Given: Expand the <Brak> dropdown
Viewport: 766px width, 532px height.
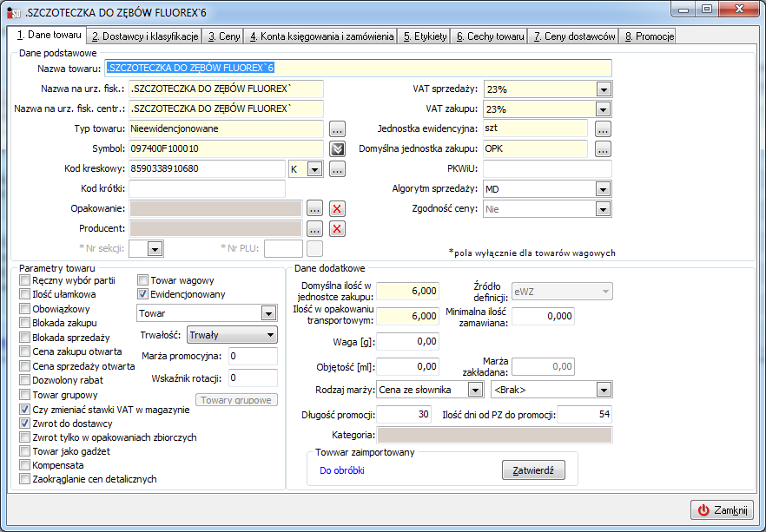Looking at the screenshot, I should coord(604,390).
